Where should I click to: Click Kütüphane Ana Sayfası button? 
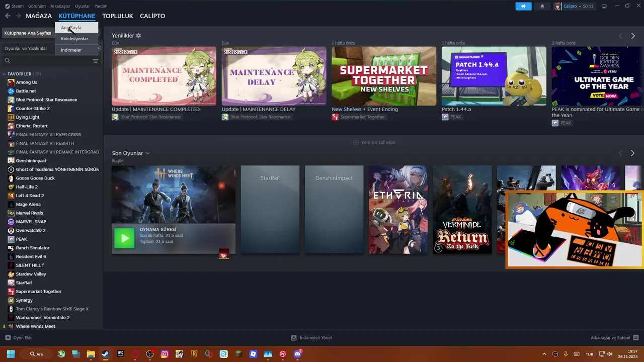pos(28,33)
